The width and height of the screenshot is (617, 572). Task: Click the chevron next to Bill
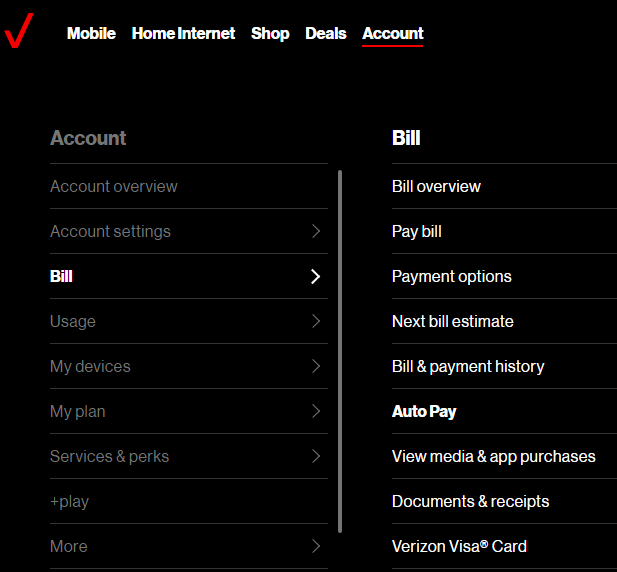(x=316, y=277)
